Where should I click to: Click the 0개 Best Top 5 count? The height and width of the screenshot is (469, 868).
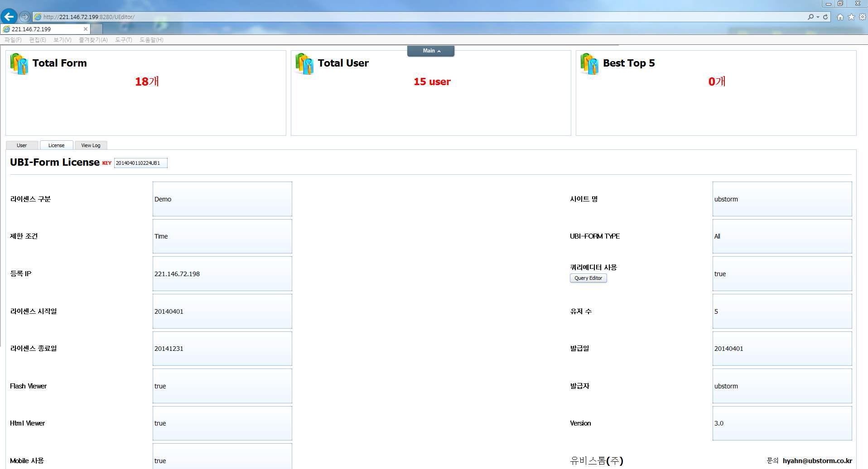(x=717, y=81)
